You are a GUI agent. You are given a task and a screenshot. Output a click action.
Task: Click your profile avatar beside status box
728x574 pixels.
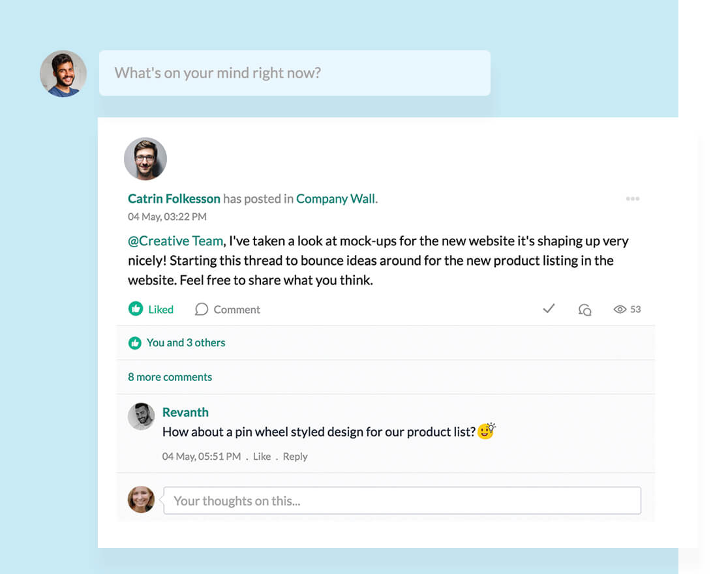tap(63, 74)
